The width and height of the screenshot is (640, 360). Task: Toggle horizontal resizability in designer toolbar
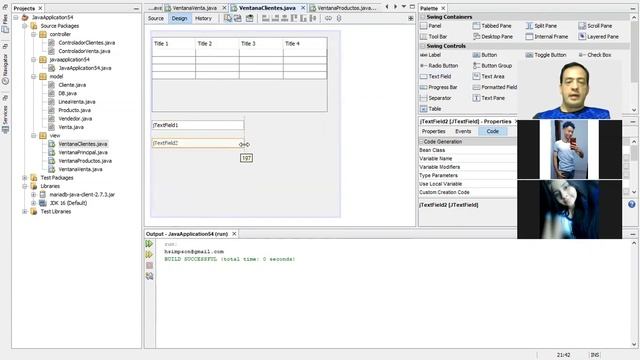pyautogui.click(x=328, y=18)
